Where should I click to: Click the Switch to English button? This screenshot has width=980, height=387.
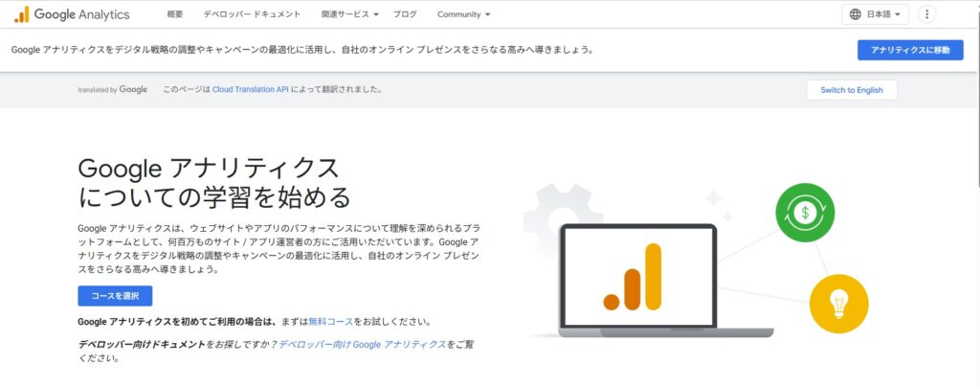851,90
